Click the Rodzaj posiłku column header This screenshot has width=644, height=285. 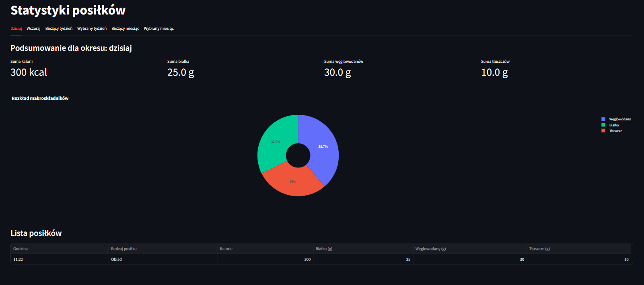click(x=124, y=249)
